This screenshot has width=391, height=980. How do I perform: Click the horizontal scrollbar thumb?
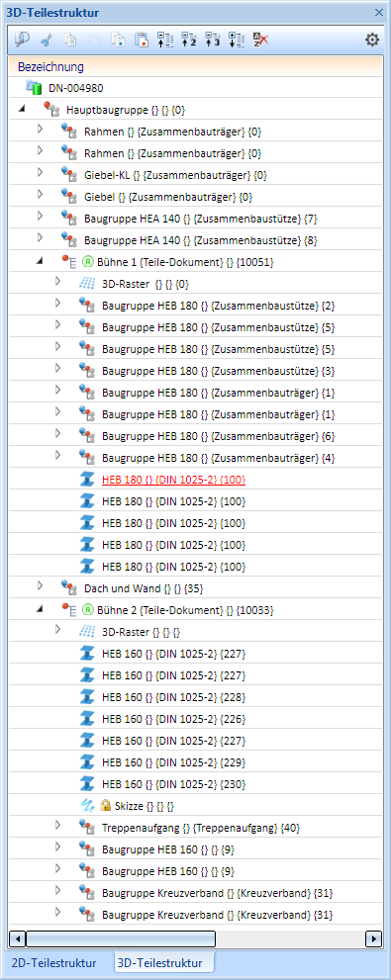(x=121, y=938)
